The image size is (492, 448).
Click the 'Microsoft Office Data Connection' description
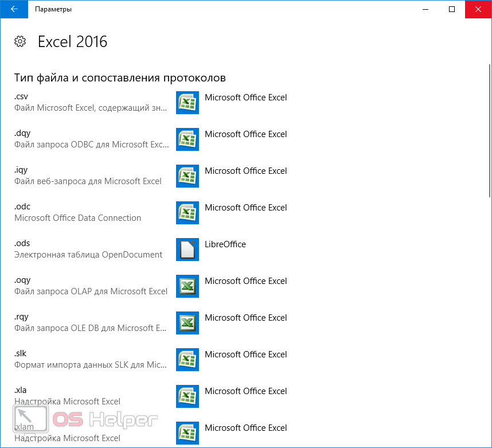click(x=78, y=218)
